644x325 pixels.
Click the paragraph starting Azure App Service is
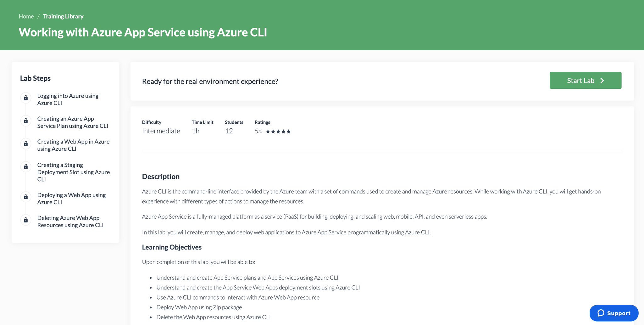(314, 217)
